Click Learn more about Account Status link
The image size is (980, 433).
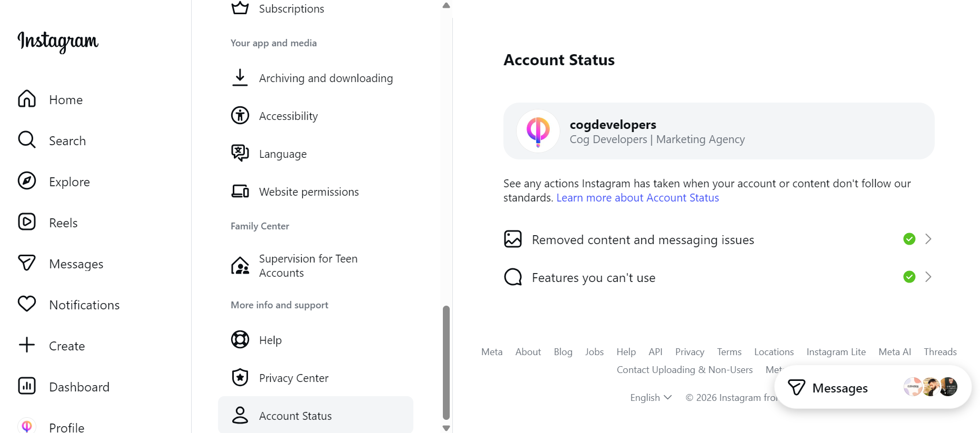pyautogui.click(x=637, y=197)
